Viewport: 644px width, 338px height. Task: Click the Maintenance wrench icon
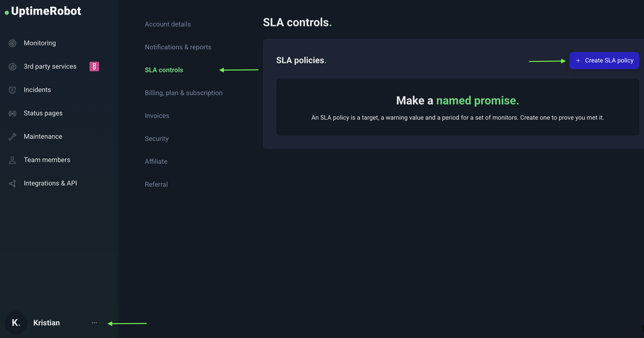[13, 137]
